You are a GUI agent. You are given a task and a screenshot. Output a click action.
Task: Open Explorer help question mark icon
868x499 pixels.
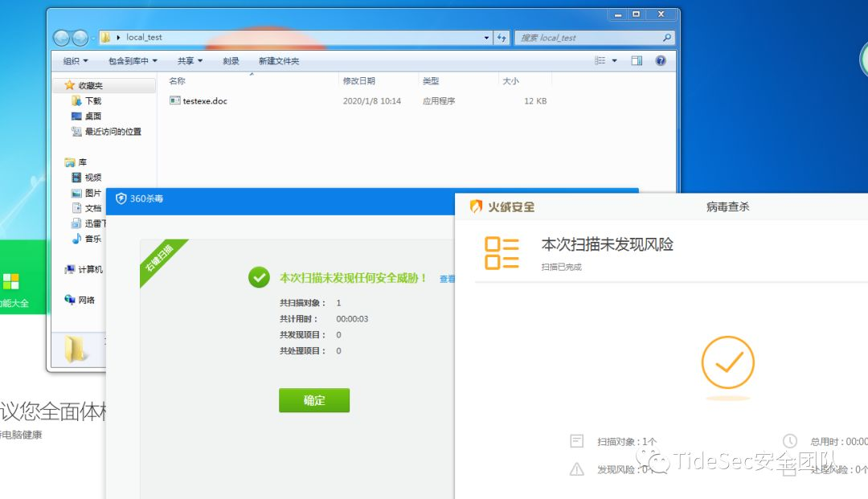pos(661,61)
